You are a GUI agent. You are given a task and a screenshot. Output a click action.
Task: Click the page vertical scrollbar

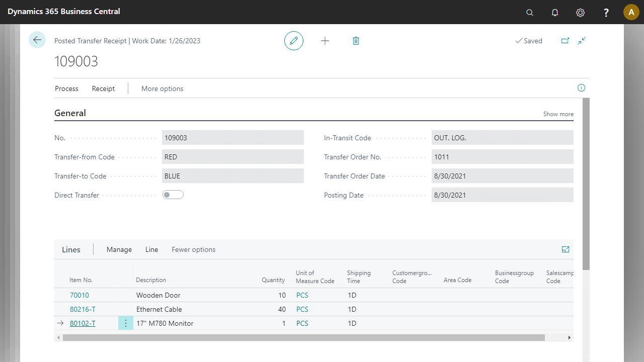[586, 184]
